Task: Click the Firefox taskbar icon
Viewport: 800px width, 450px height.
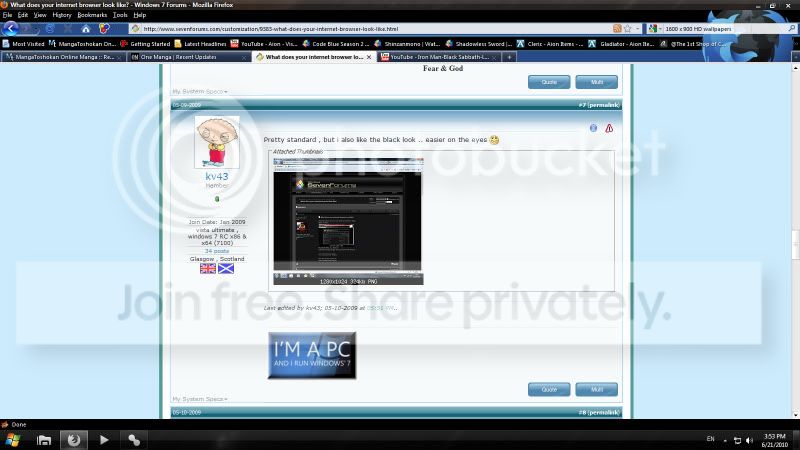Action: point(74,440)
